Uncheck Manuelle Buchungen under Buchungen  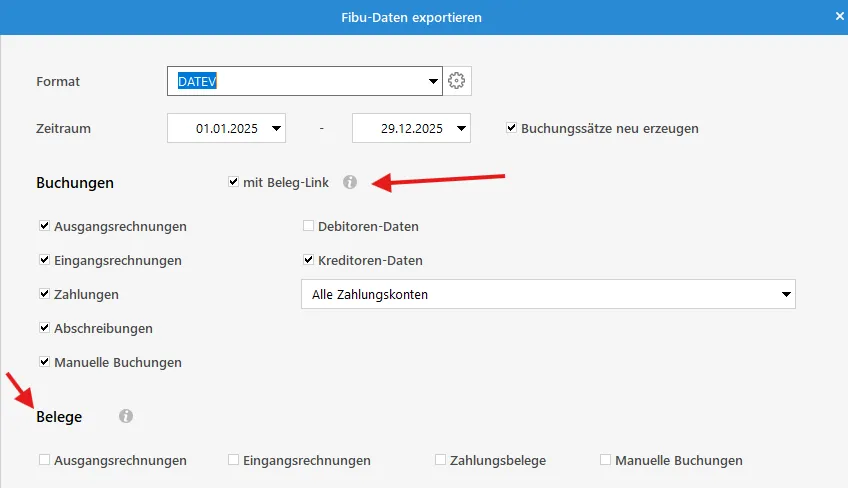[45, 362]
